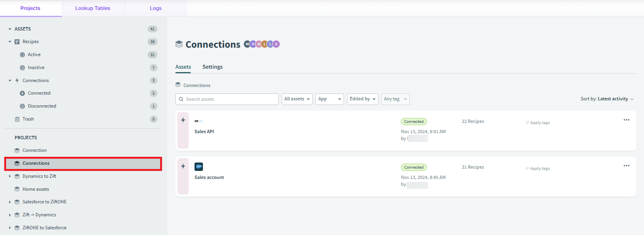Open the Settings tab
The image size is (644, 235).
click(213, 67)
